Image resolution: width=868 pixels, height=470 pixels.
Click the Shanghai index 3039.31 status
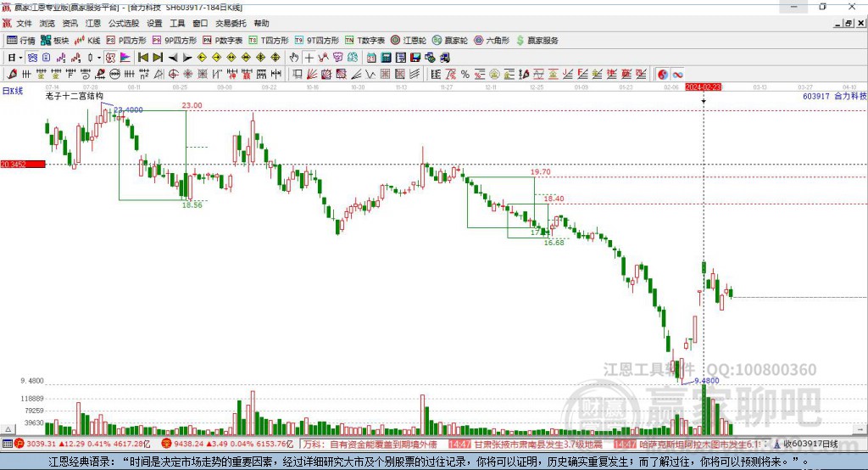(82, 444)
